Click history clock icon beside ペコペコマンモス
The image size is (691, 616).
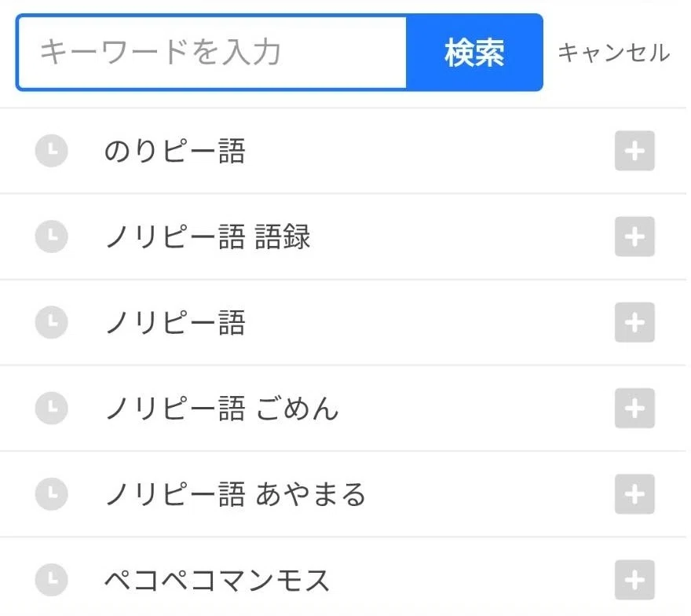[52, 579]
